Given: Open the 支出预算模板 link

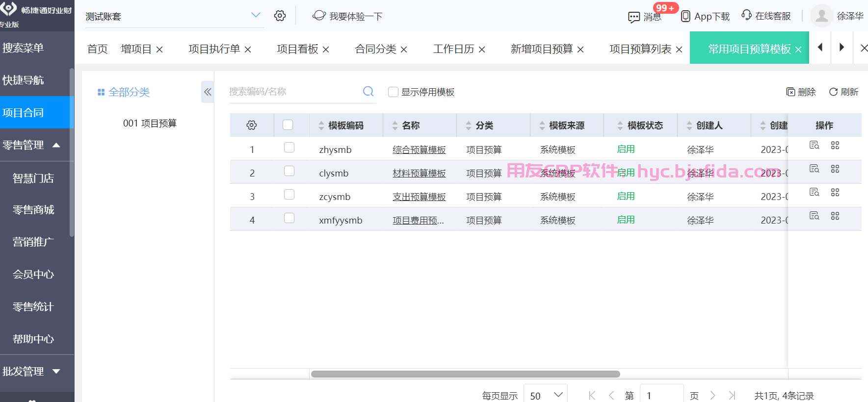Looking at the screenshot, I should [419, 197].
